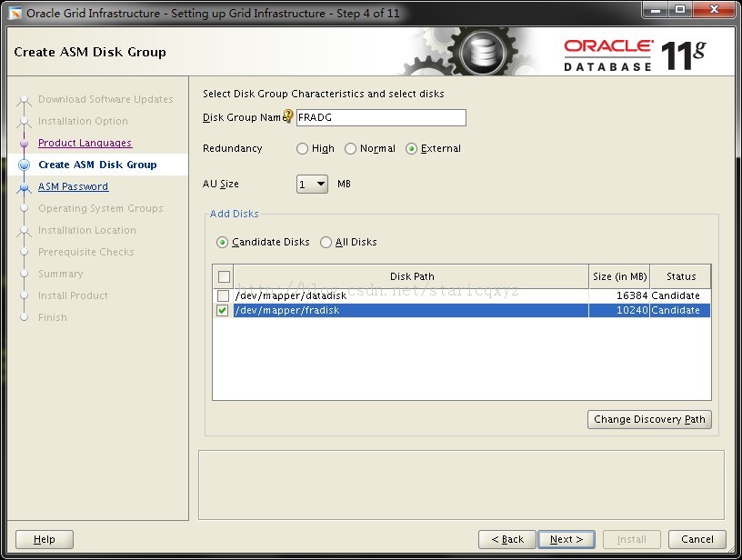This screenshot has height=560, width=742.
Task: Click the Status column header
Action: coord(681,276)
